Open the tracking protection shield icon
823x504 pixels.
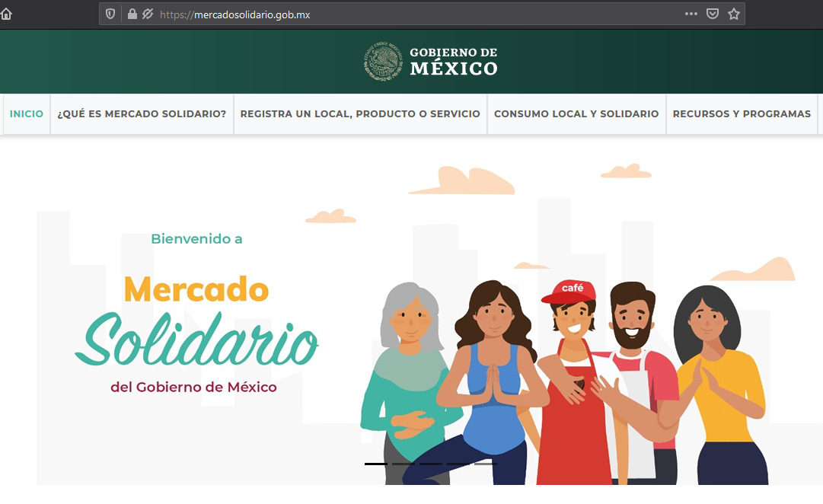tap(111, 14)
